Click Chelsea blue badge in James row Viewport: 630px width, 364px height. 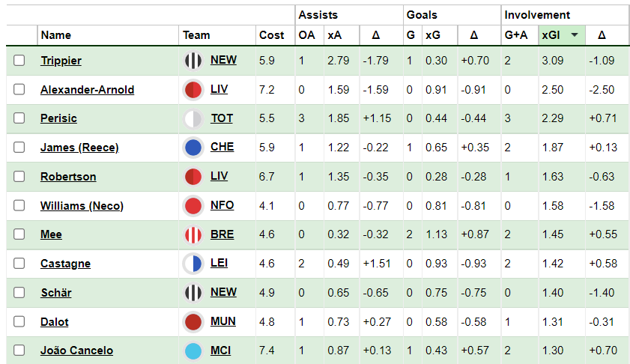point(193,148)
